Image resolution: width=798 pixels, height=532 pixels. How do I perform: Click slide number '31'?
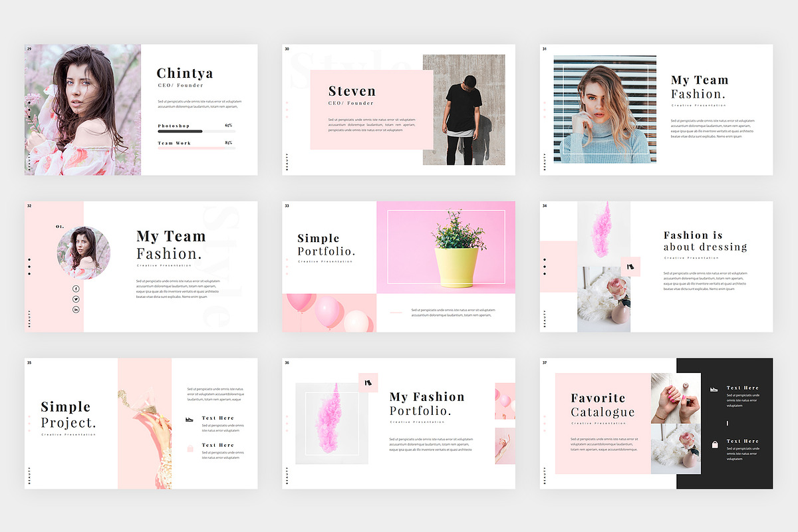point(545,49)
